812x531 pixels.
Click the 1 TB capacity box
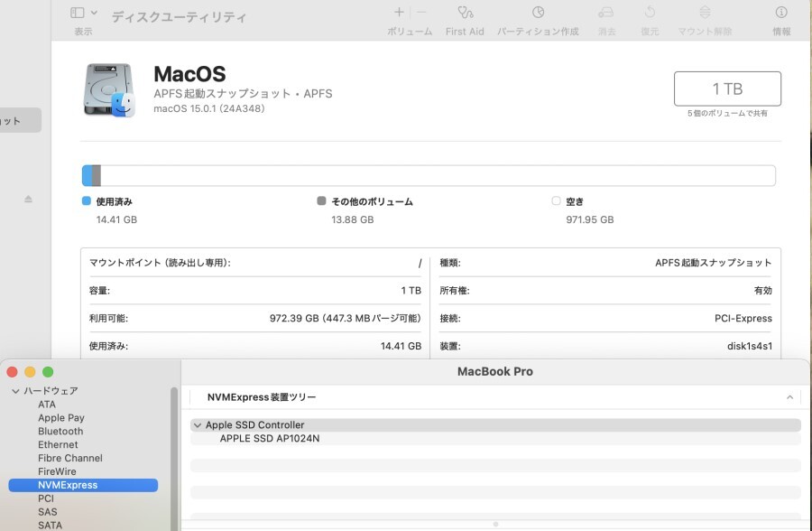[x=727, y=88]
